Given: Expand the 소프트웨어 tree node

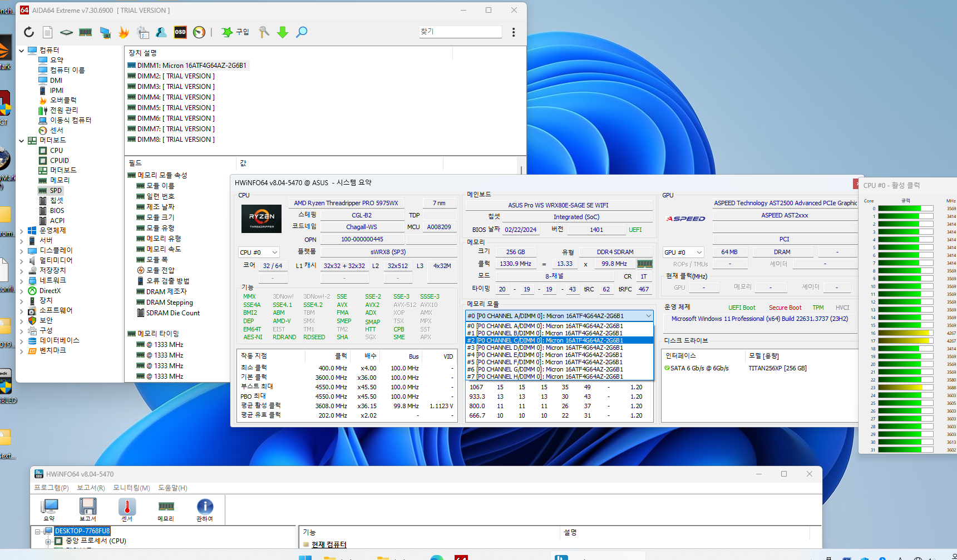Looking at the screenshot, I should 22,311.
